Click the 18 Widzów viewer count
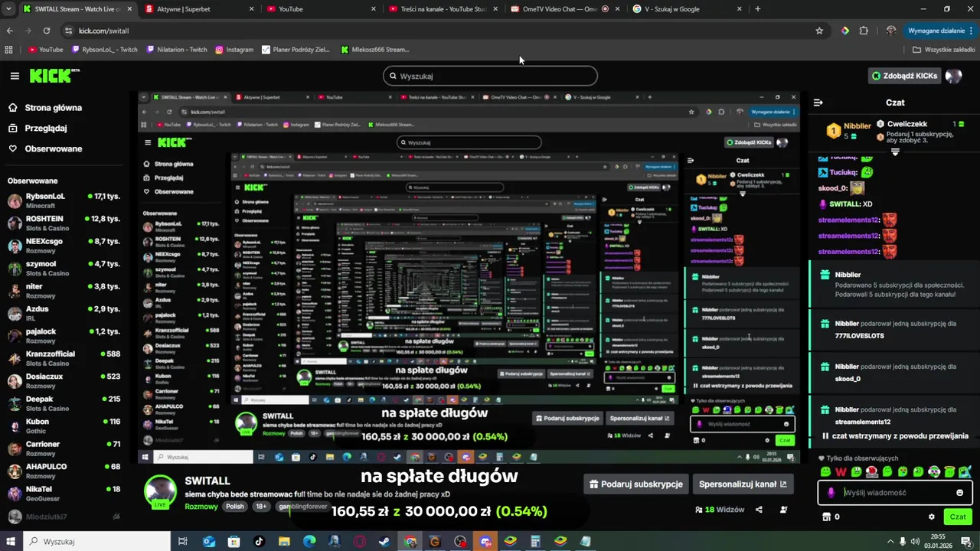Image resolution: width=980 pixels, height=551 pixels. coord(720,510)
